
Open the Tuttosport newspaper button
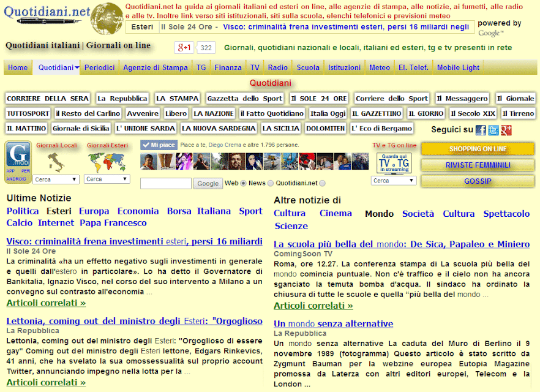click(28, 113)
